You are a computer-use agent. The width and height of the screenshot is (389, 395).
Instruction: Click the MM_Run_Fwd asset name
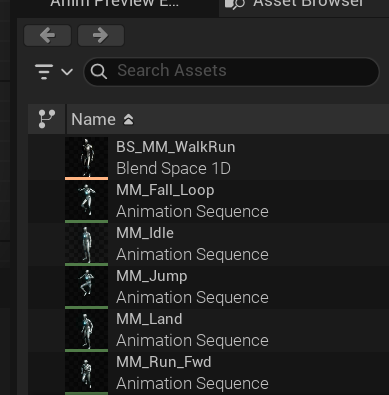(x=164, y=362)
